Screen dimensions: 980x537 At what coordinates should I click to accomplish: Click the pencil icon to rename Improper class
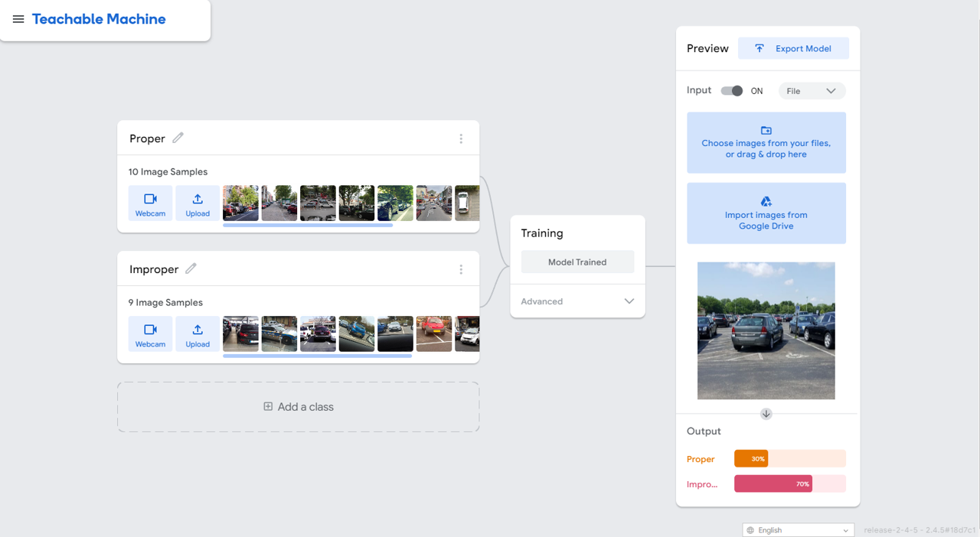pos(191,268)
